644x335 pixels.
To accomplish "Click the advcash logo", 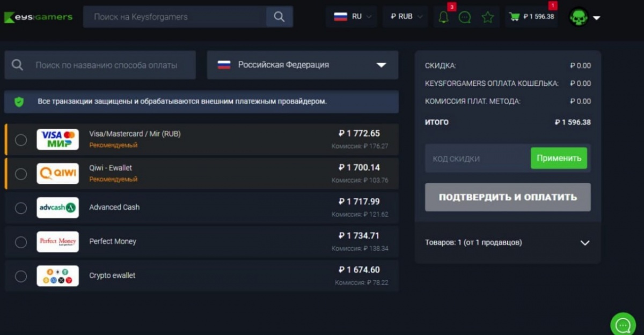I will (57, 207).
